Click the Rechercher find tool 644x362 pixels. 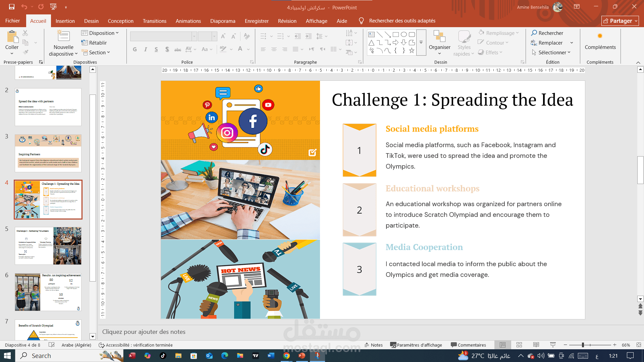pyautogui.click(x=547, y=33)
